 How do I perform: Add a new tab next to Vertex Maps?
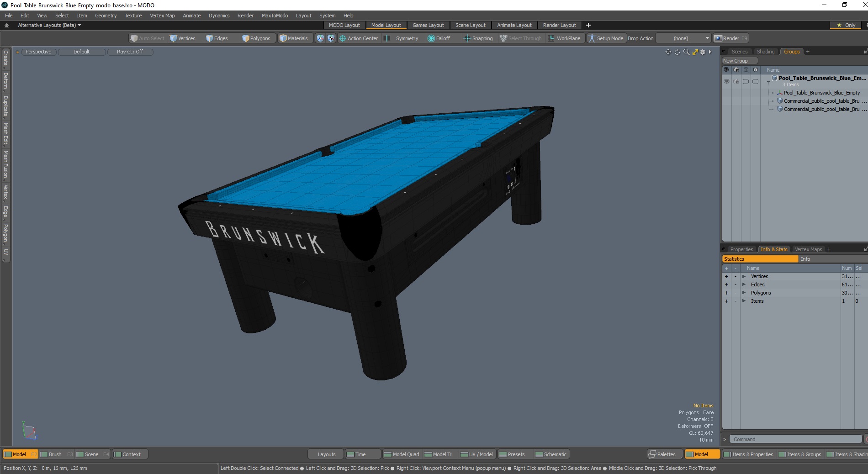829,249
